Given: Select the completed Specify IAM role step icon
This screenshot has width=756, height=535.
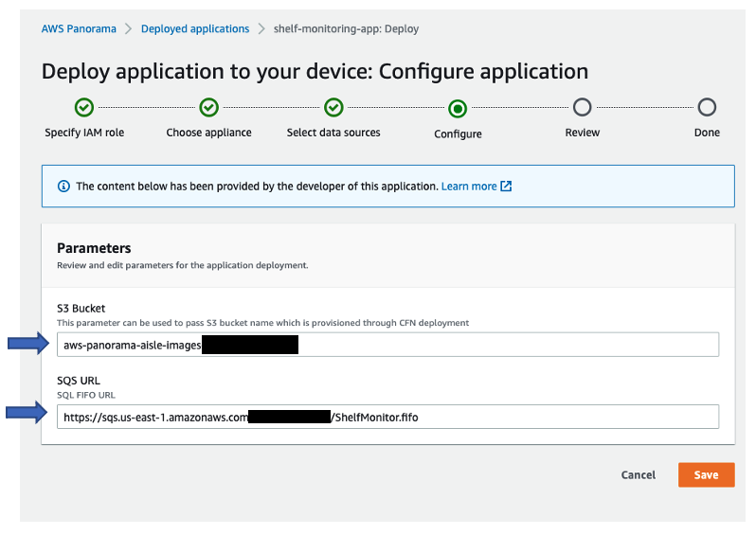Looking at the screenshot, I should (x=84, y=108).
